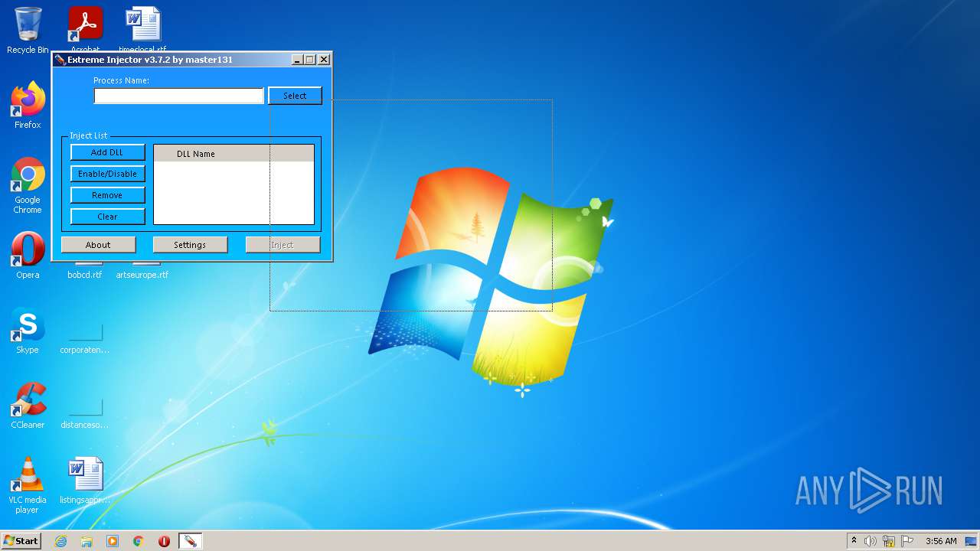Open Windows Explorer folder in taskbar

pos(87,541)
